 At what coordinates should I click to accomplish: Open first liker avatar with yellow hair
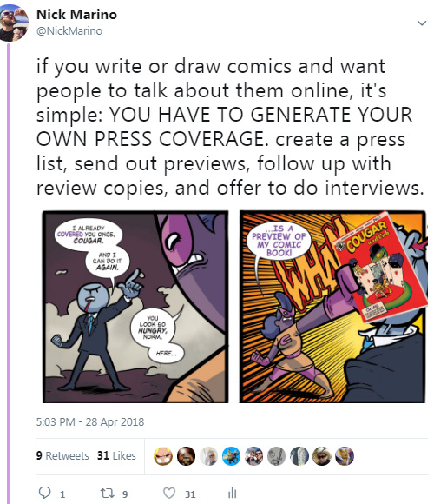pos(163,456)
